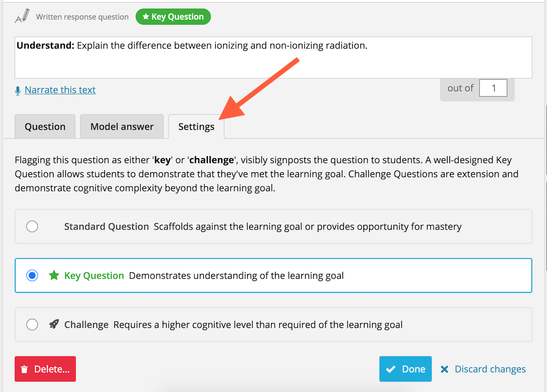The height and width of the screenshot is (392, 547).
Task: Click the green star beside Key Question option
Action: [x=54, y=275]
